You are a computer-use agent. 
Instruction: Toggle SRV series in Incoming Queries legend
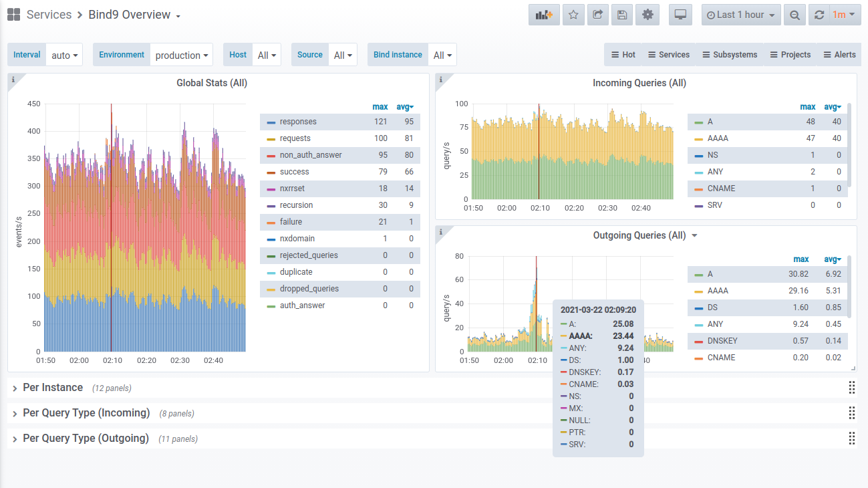[x=714, y=205]
